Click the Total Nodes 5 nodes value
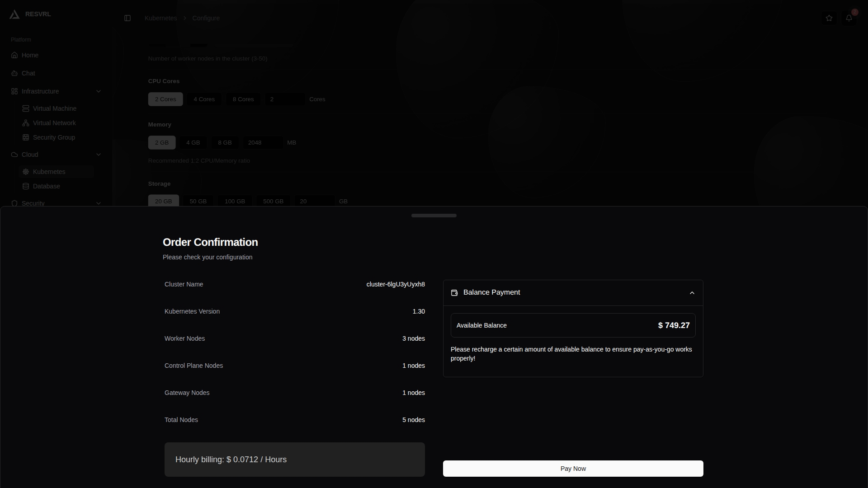 tap(414, 420)
